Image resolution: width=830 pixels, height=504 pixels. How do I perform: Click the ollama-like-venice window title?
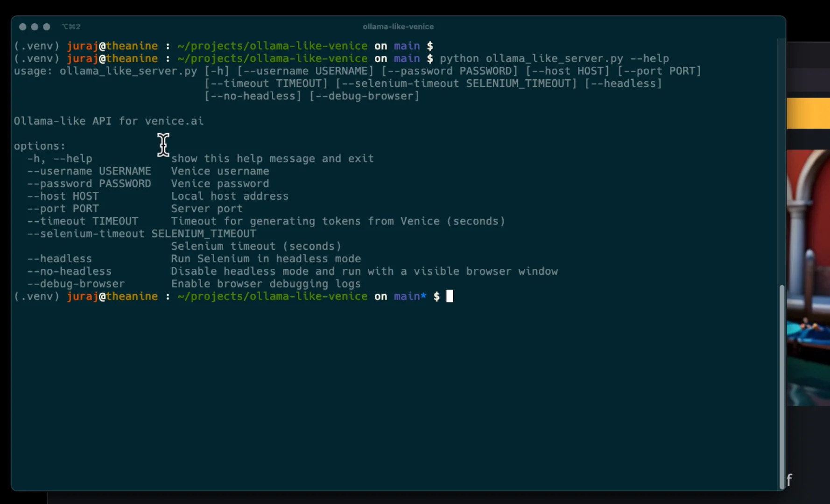pos(398,27)
